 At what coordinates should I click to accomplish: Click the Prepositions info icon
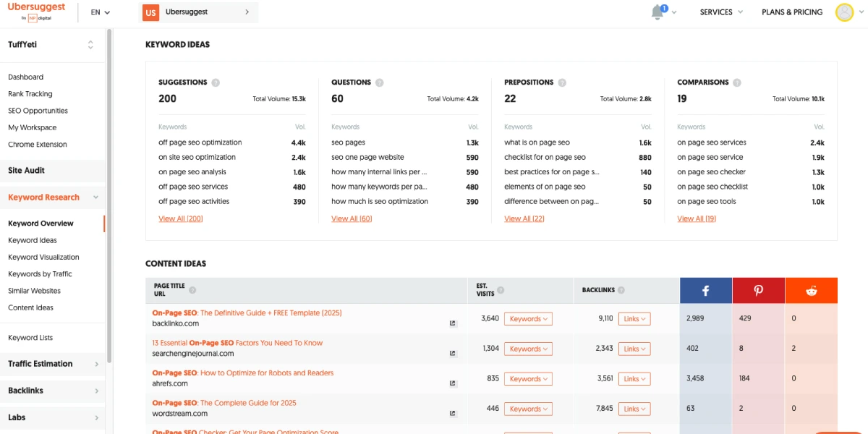point(562,82)
